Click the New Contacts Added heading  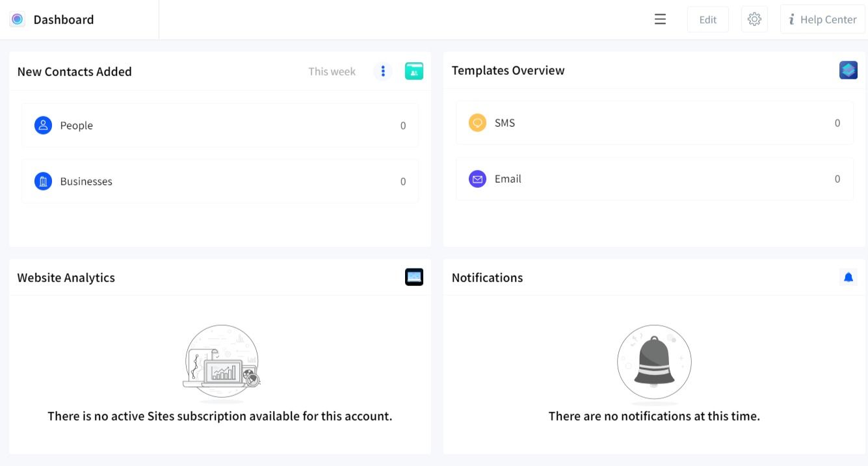click(x=74, y=71)
